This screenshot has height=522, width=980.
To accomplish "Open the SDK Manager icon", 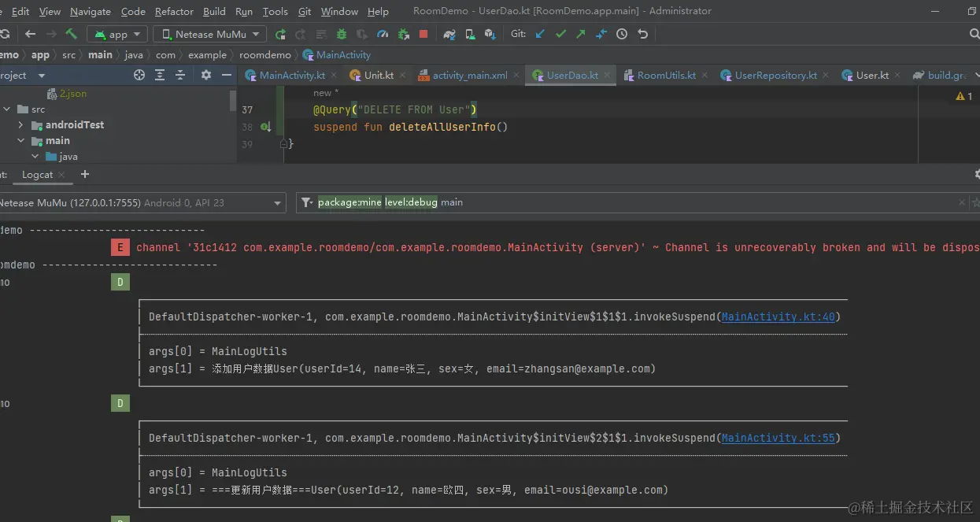I will 490,34.
